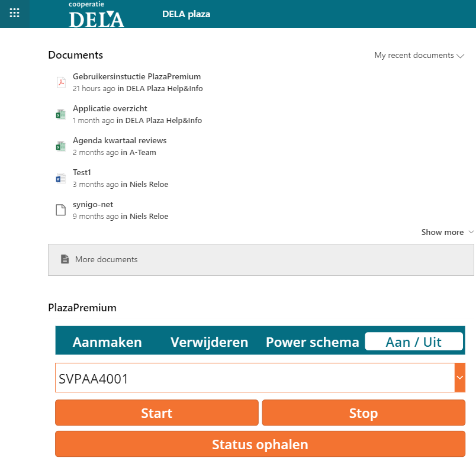This screenshot has width=476, height=464.
Task: Open the DELA plaza site title
Action: pos(186,14)
